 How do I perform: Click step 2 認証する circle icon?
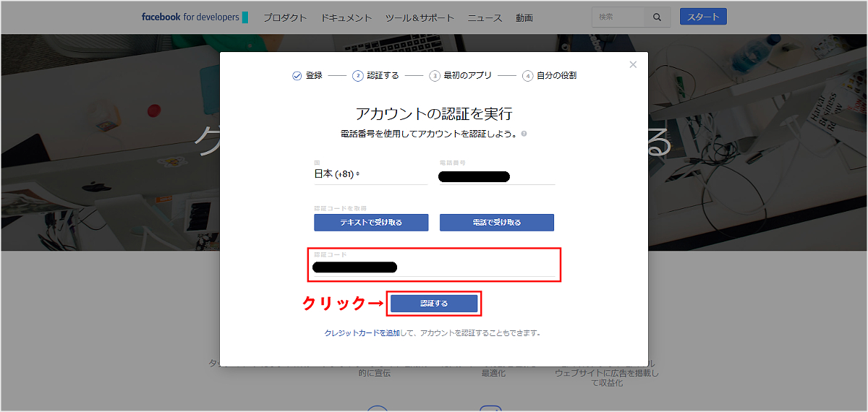click(357, 76)
